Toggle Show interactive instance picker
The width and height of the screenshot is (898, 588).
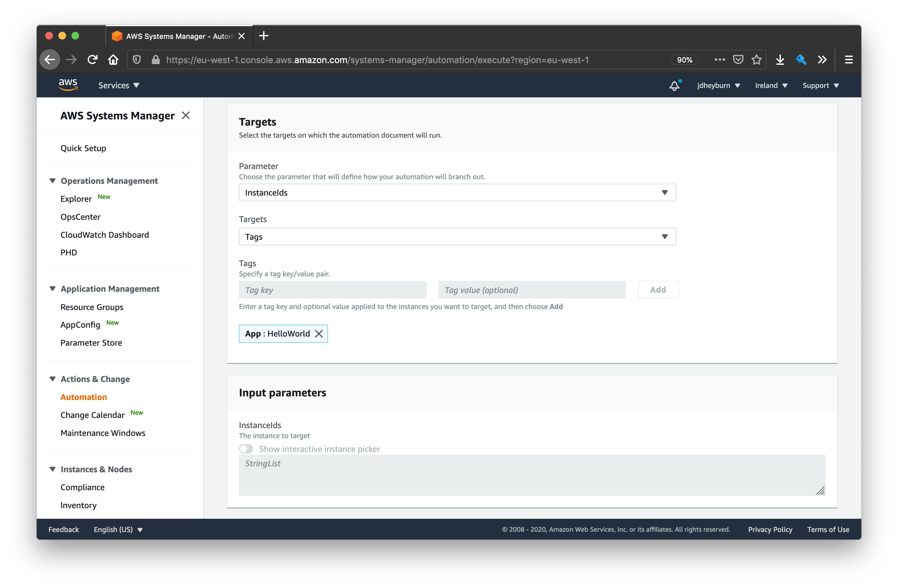[x=246, y=449]
